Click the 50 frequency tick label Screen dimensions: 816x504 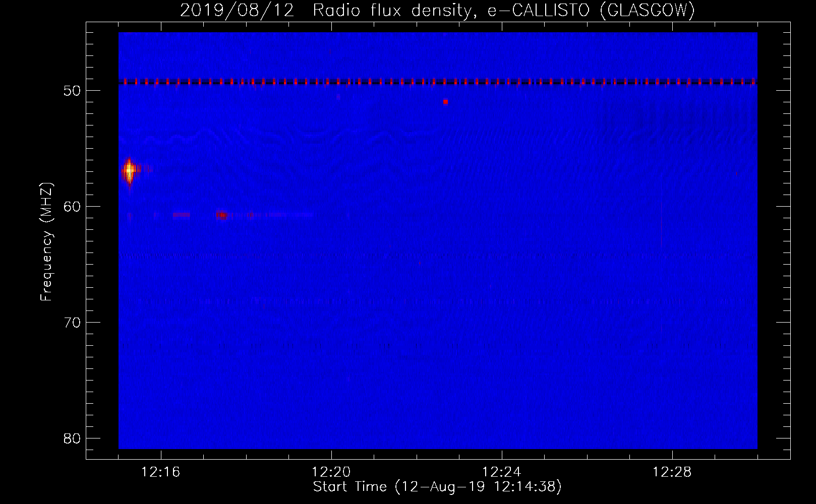click(x=72, y=91)
